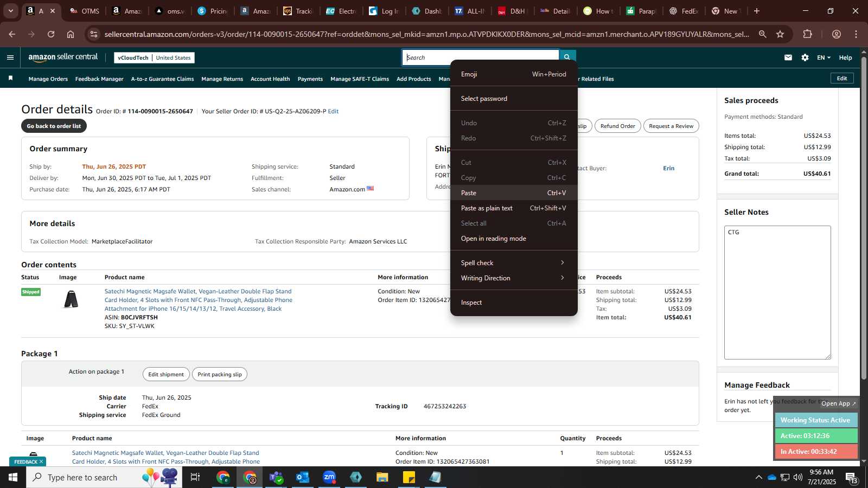Click the volume speaker icon in the system tray
The width and height of the screenshot is (868, 488).
[798, 477]
